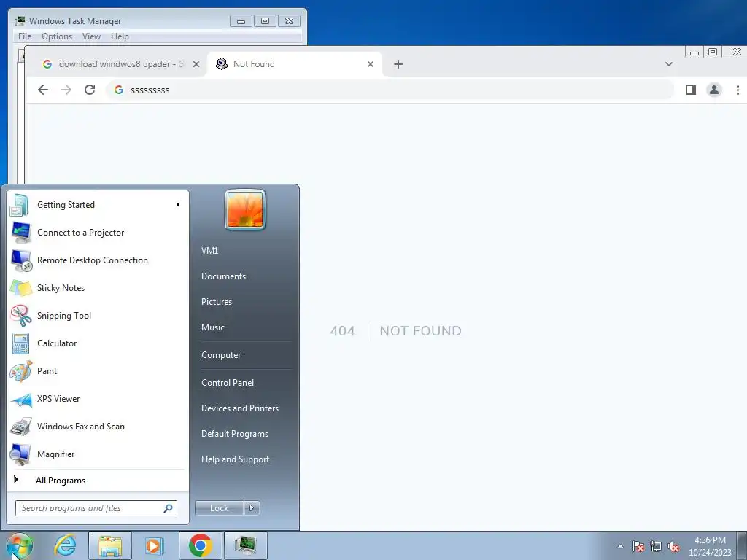Screen dimensions: 747x560
Task: Open Default Programs
Action: click(234, 434)
